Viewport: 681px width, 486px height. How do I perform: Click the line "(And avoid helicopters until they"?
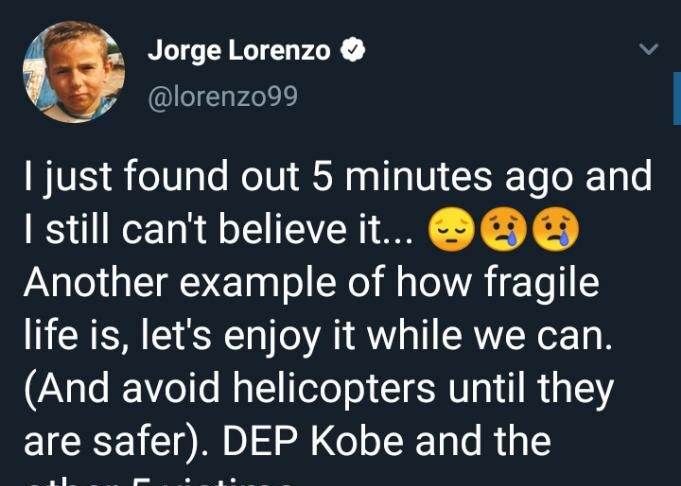click(317, 389)
